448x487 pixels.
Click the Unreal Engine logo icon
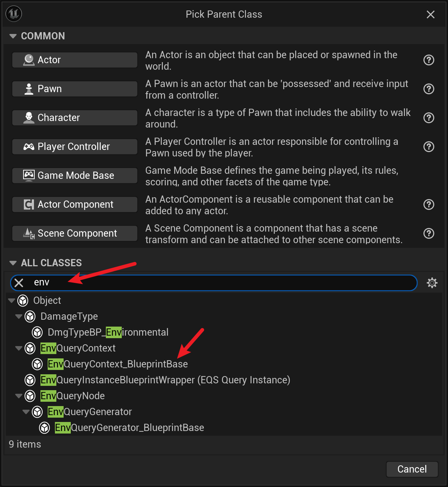tap(14, 14)
